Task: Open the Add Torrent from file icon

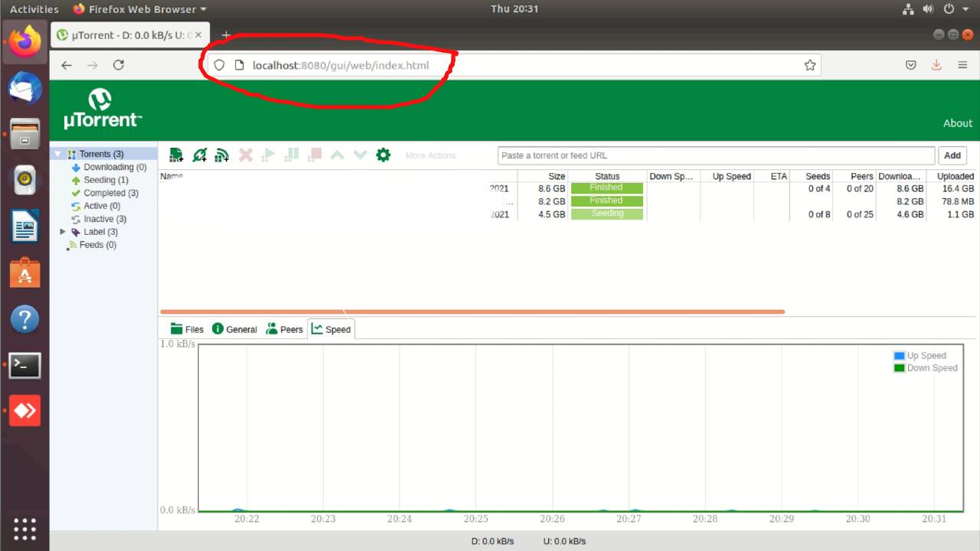Action: tap(175, 155)
